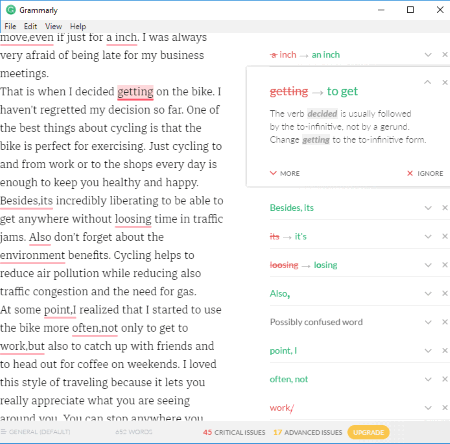Click the underlined 'work,but' in document
This screenshot has height=444, width=450.
point(22,346)
